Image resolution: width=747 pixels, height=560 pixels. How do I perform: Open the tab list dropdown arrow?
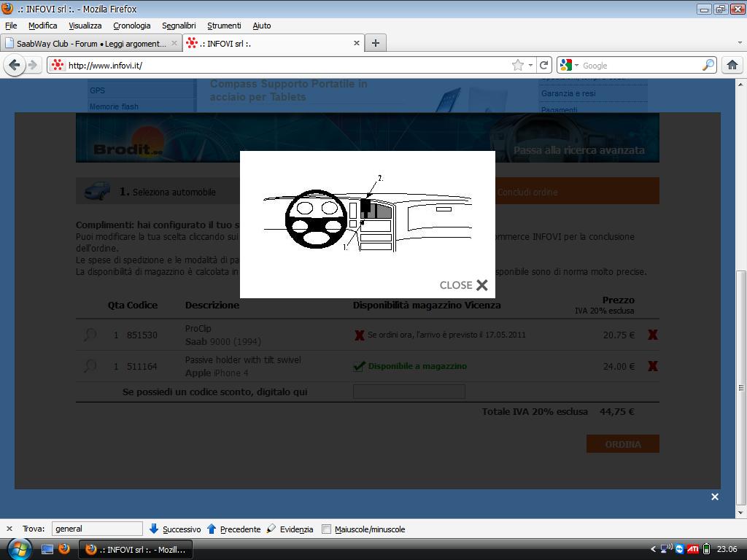[x=740, y=43]
